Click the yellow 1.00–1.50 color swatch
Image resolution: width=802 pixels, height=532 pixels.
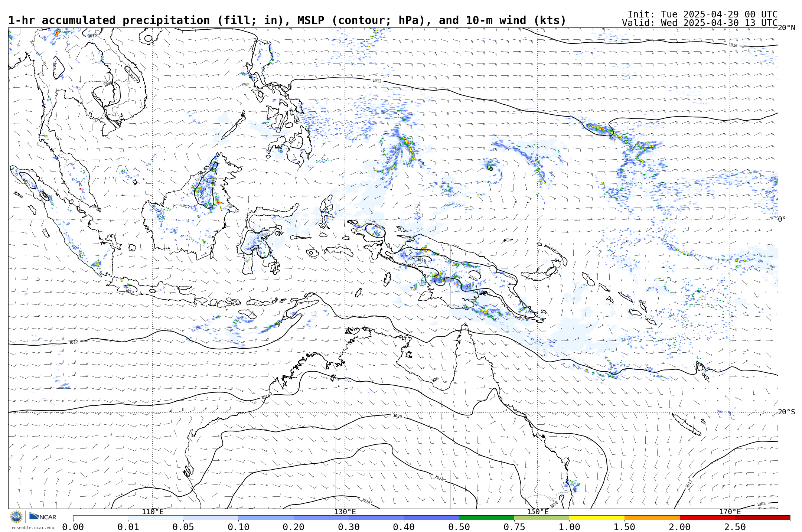(x=597, y=518)
